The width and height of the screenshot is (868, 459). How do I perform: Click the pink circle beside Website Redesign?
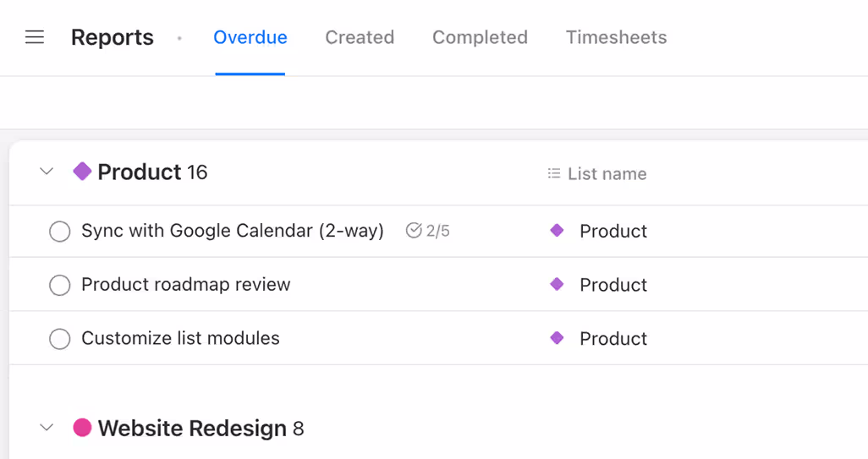click(82, 428)
